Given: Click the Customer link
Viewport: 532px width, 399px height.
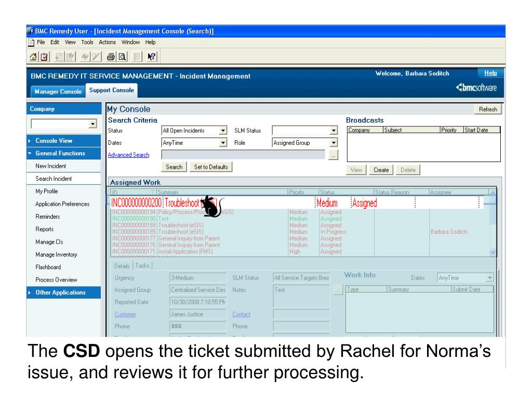Looking at the screenshot, I should click(125, 314).
